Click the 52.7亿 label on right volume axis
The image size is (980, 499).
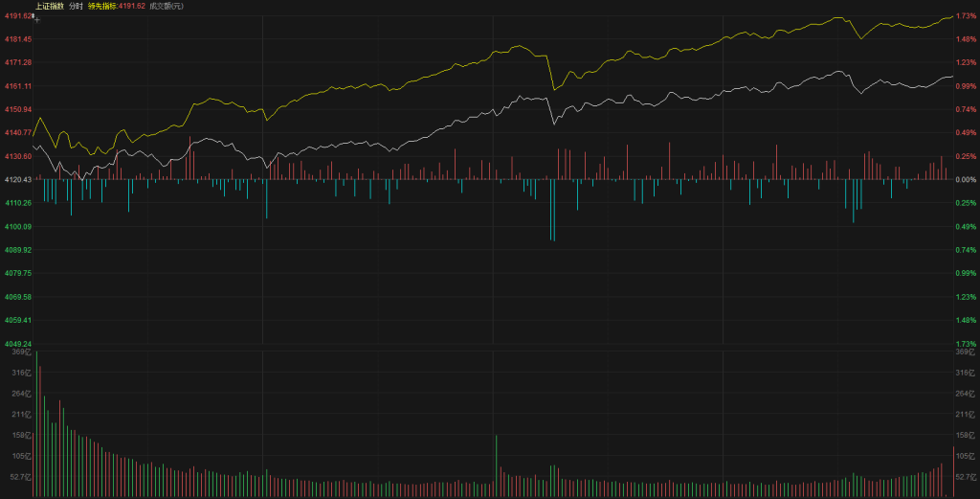point(966,476)
